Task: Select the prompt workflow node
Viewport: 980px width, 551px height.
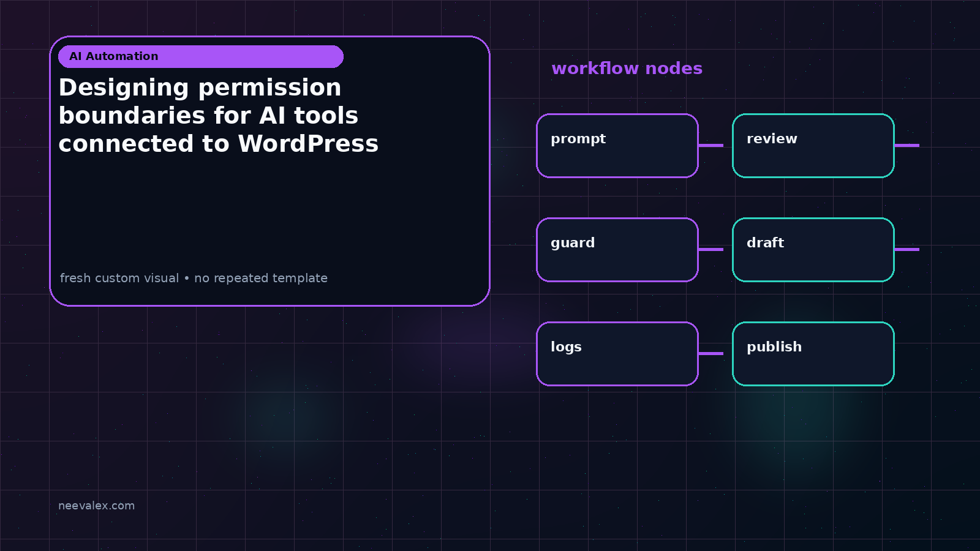Action: (x=617, y=146)
